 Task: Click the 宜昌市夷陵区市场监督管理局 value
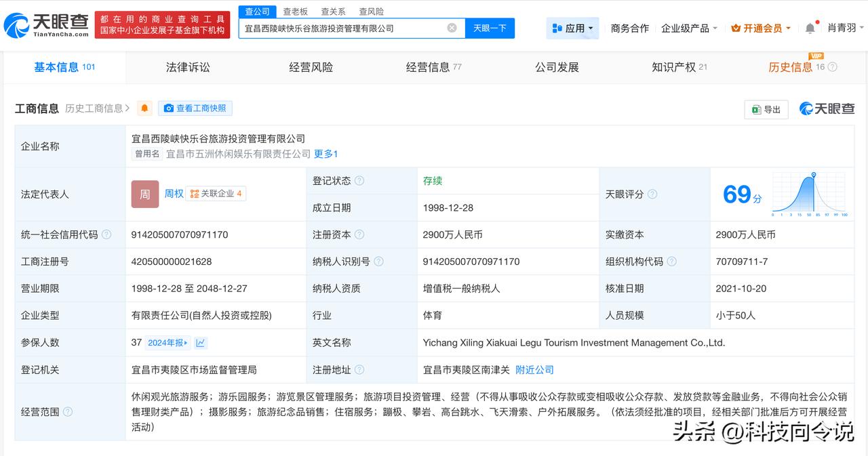pyautogui.click(x=194, y=370)
